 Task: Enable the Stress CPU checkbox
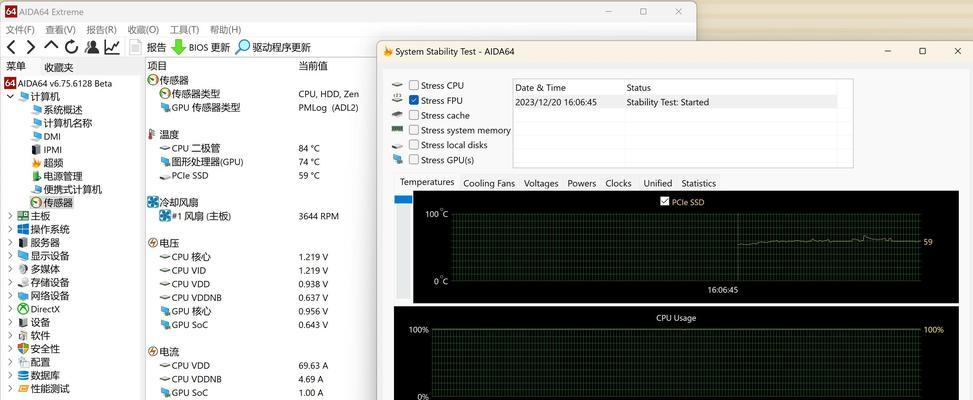click(x=414, y=86)
